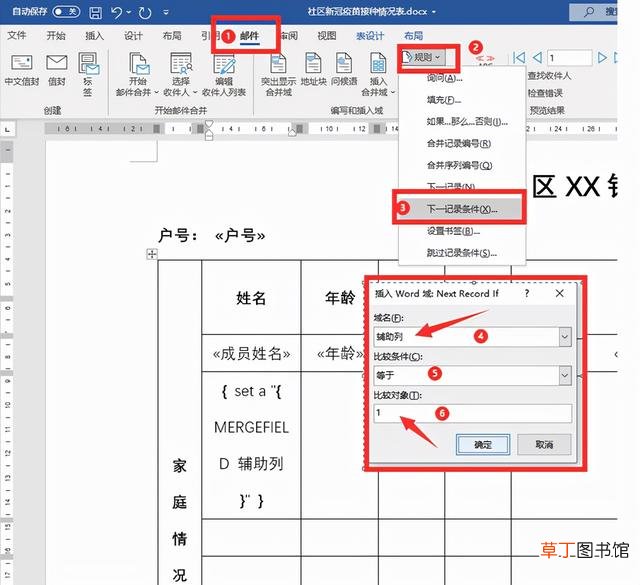
Task: Click the 取消 button in dialog
Action: [x=544, y=445]
